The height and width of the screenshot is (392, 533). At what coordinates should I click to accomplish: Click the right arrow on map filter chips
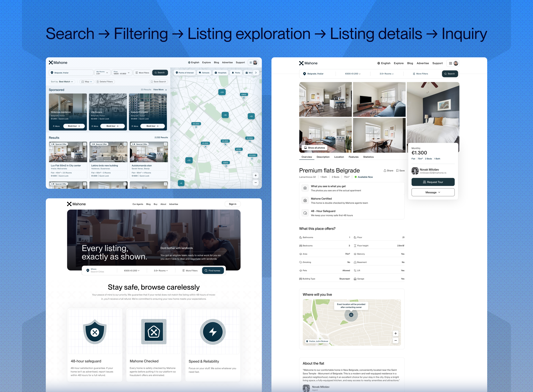tap(256, 73)
